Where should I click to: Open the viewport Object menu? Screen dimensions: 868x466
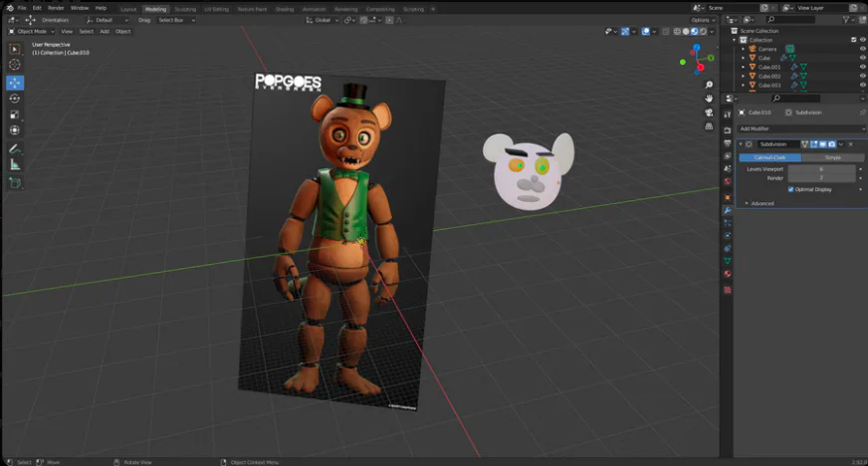[122, 32]
